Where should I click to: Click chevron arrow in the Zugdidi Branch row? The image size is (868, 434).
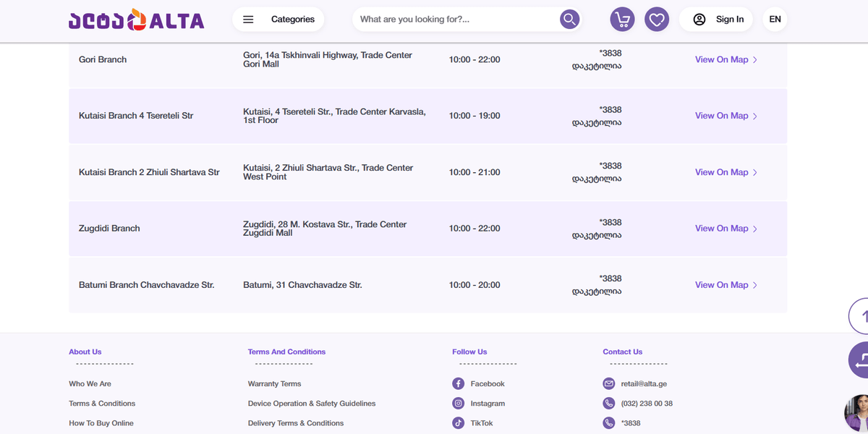pyautogui.click(x=755, y=229)
